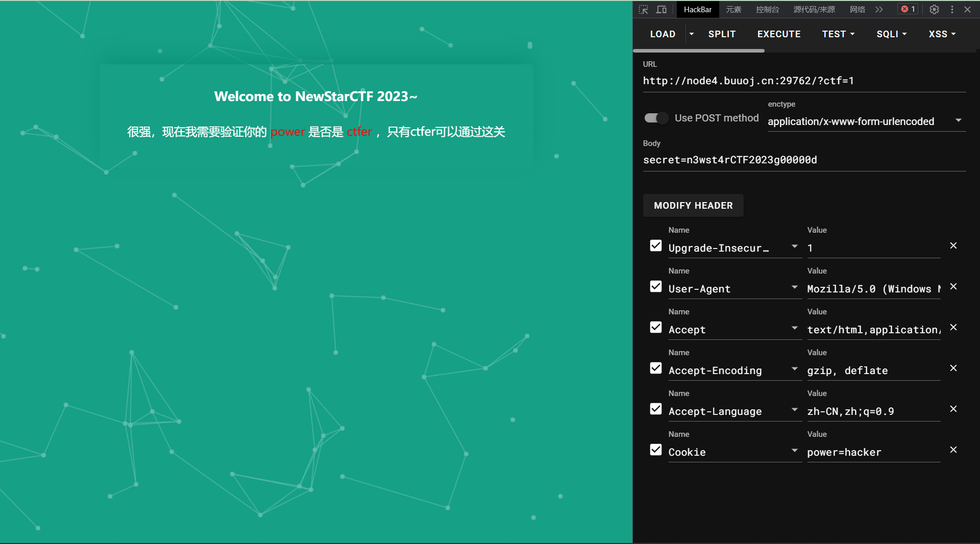Switch to the 控制台 tab
This screenshot has width=980, height=544.
tap(767, 10)
